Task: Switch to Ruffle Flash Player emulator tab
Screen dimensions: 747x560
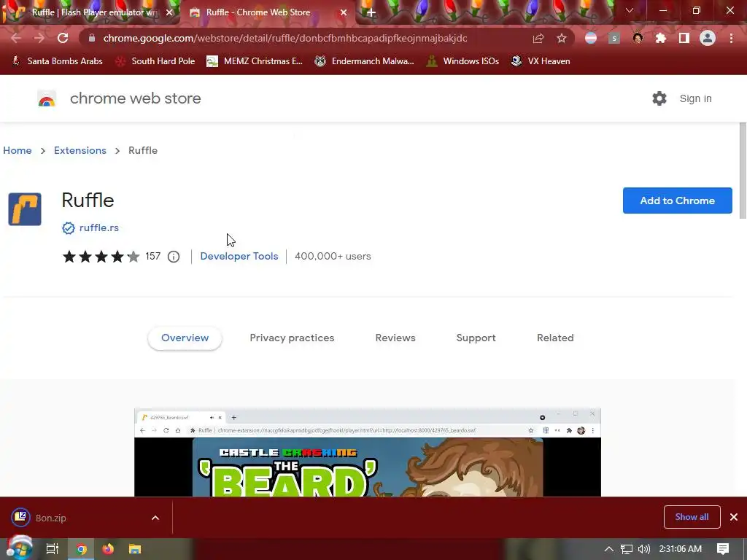Action: coord(91,12)
